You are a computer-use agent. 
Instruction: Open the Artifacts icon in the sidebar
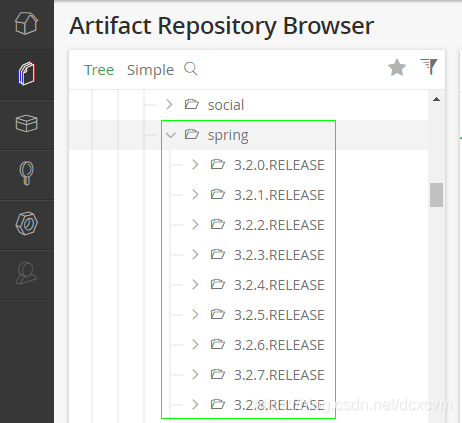26,73
